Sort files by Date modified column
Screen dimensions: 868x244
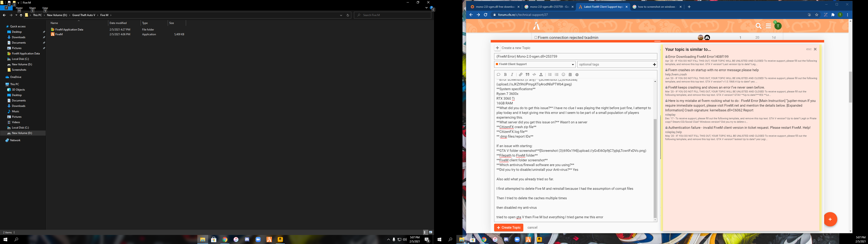tap(118, 23)
